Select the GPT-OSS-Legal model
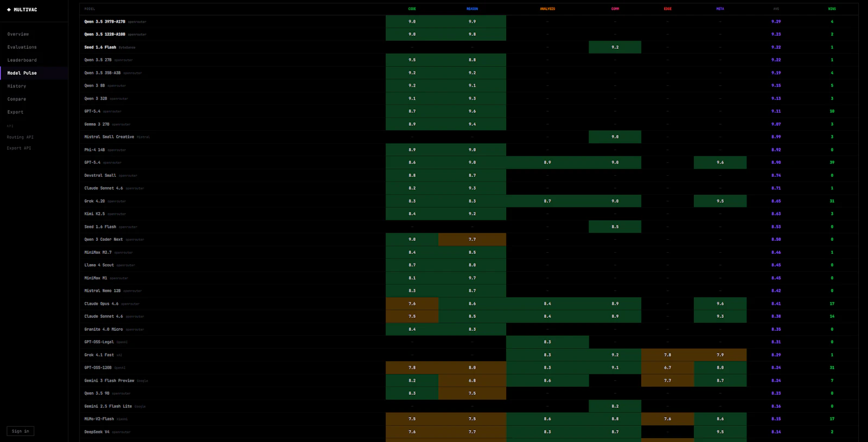 99,342
